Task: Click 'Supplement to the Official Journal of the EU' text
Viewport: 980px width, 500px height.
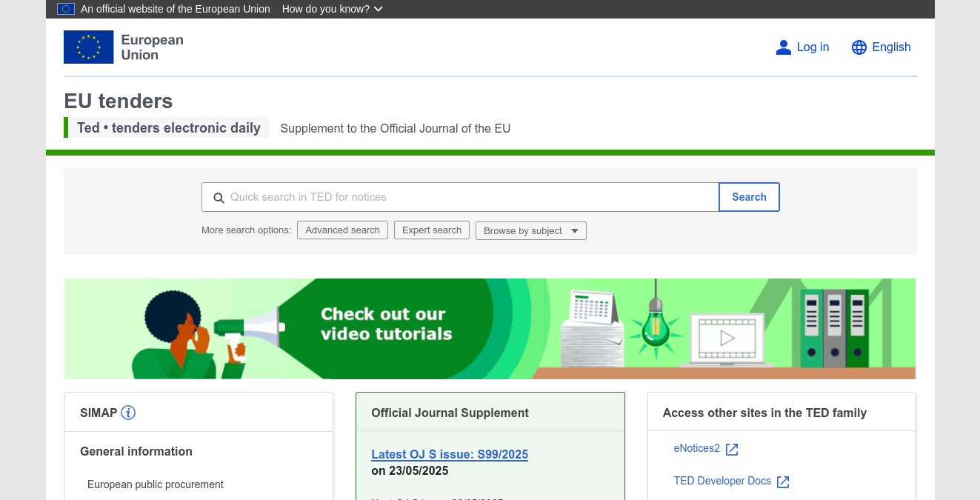Action: point(395,128)
